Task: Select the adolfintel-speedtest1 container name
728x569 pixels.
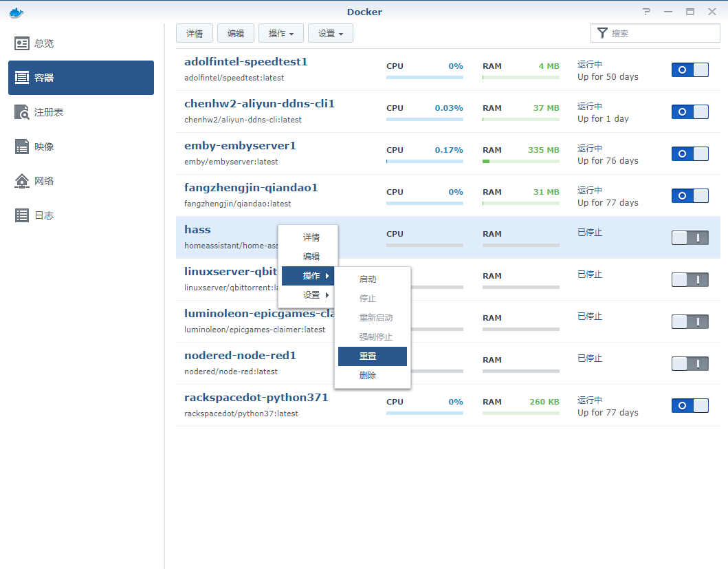Action: [x=246, y=62]
